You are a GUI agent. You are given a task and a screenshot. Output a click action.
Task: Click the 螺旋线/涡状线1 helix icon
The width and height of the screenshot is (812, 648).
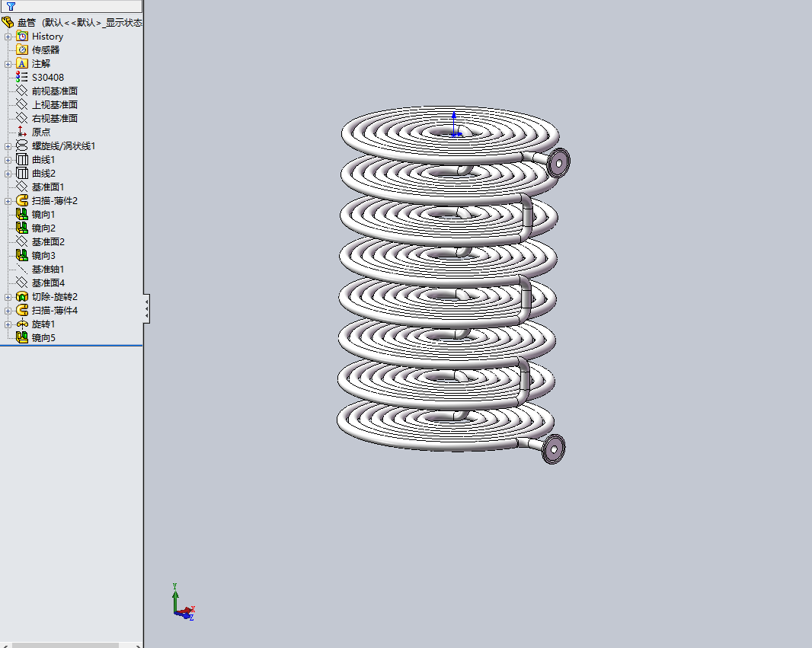tap(22, 146)
